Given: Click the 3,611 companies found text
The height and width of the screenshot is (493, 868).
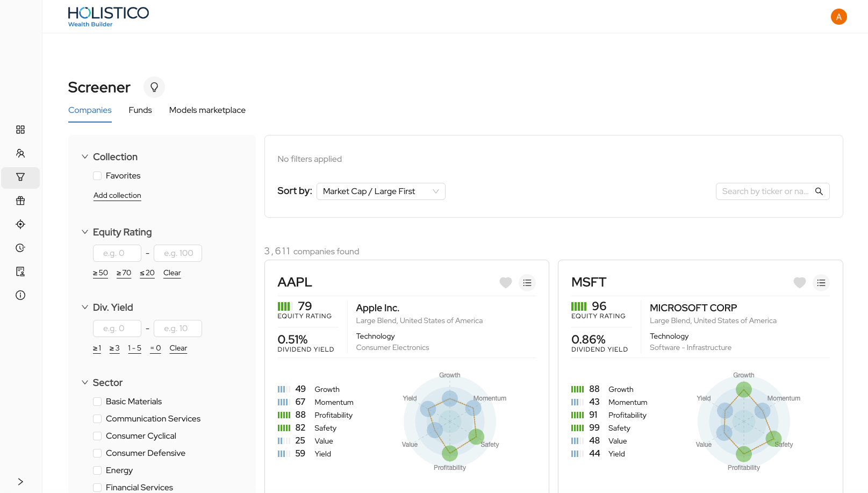Looking at the screenshot, I should click(x=312, y=251).
